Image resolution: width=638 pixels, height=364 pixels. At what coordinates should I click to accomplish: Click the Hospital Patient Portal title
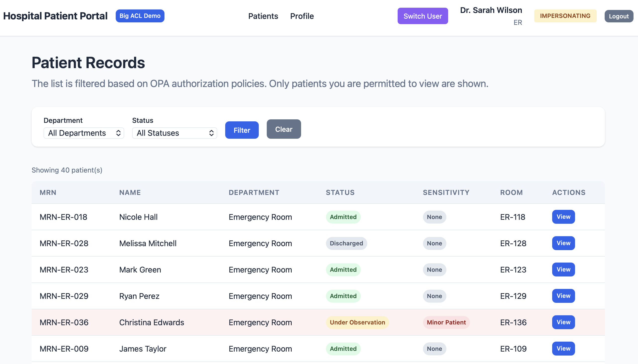click(55, 16)
